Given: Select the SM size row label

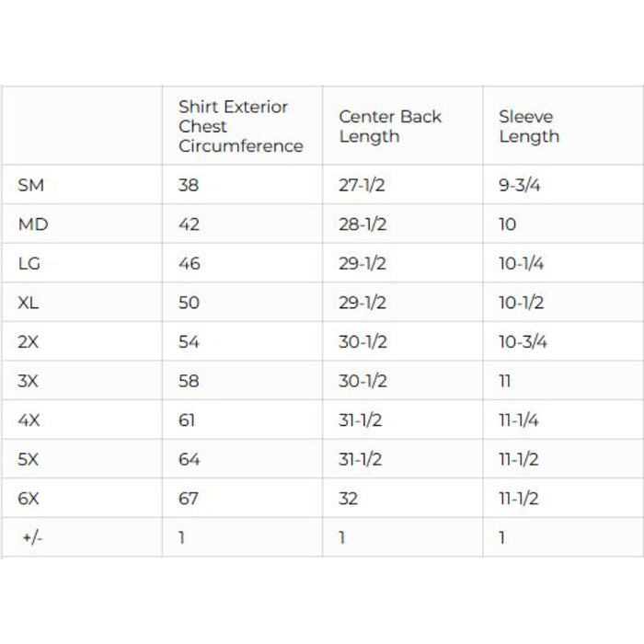Looking at the screenshot, I should (30, 185).
